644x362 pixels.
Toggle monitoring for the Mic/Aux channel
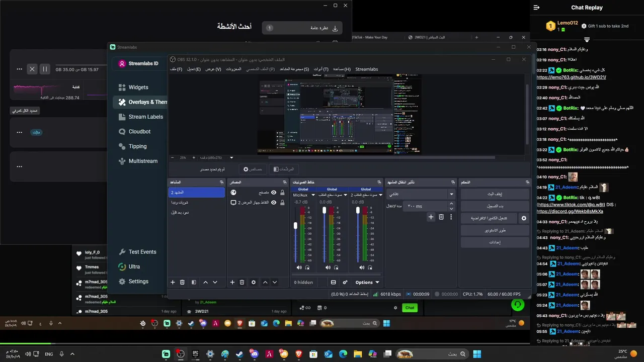pos(307,267)
